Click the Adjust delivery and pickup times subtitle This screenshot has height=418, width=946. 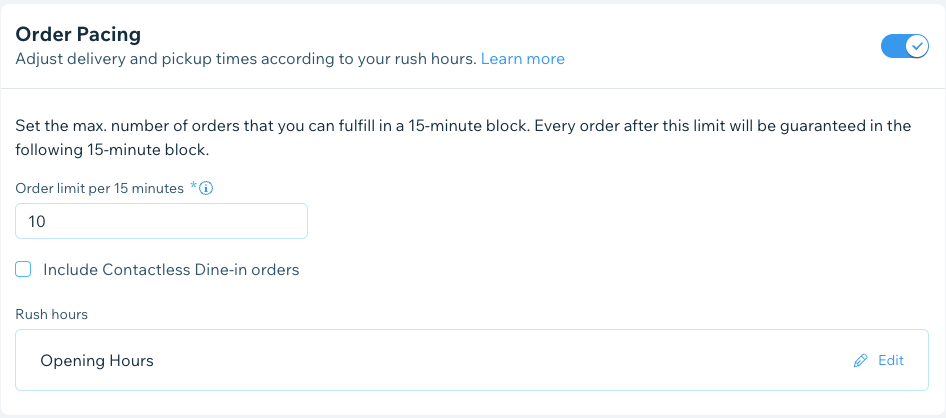[x=246, y=59]
